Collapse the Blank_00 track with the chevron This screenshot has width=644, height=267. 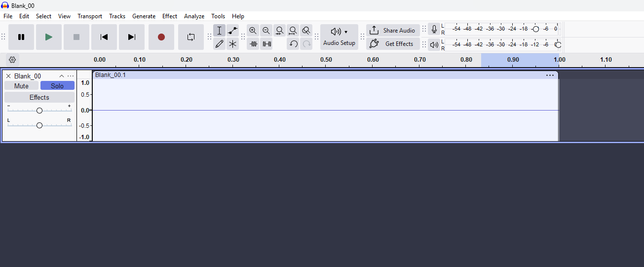(x=62, y=76)
